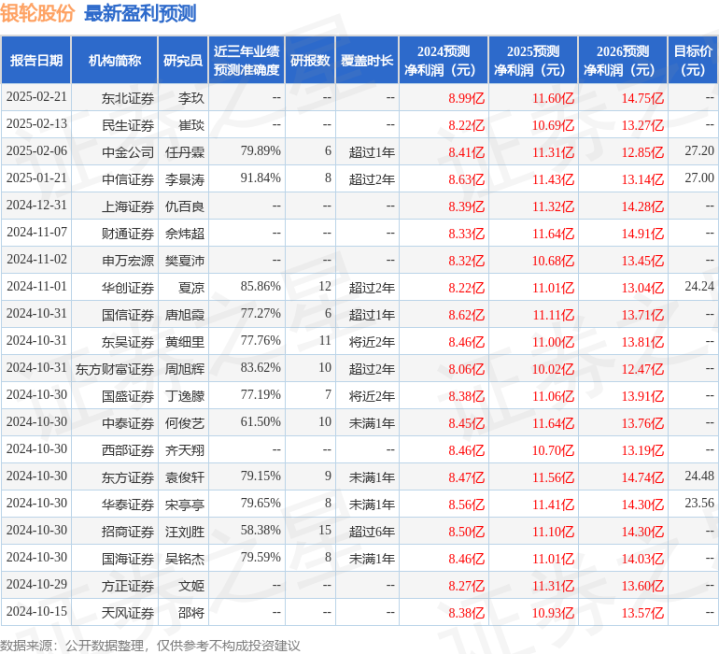Click the 机构简称 column header
Image resolution: width=719 pixels, height=654 pixels.
pos(115,60)
